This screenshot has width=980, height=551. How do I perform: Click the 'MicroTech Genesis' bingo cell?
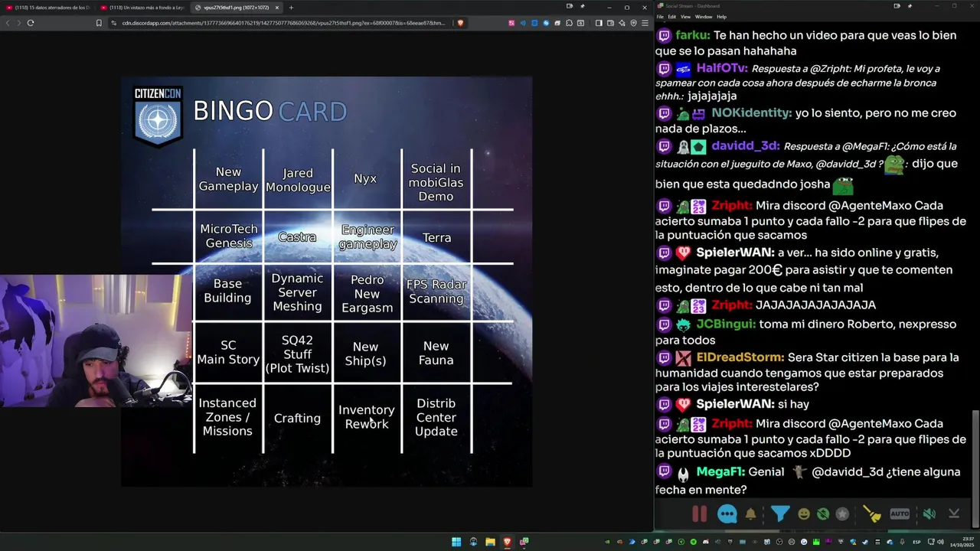(x=229, y=236)
